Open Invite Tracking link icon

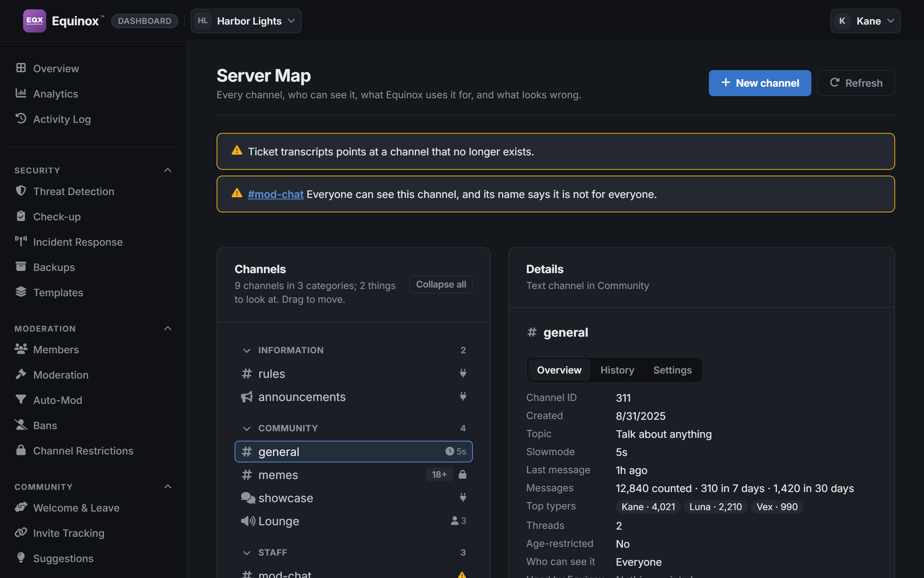(x=21, y=532)
